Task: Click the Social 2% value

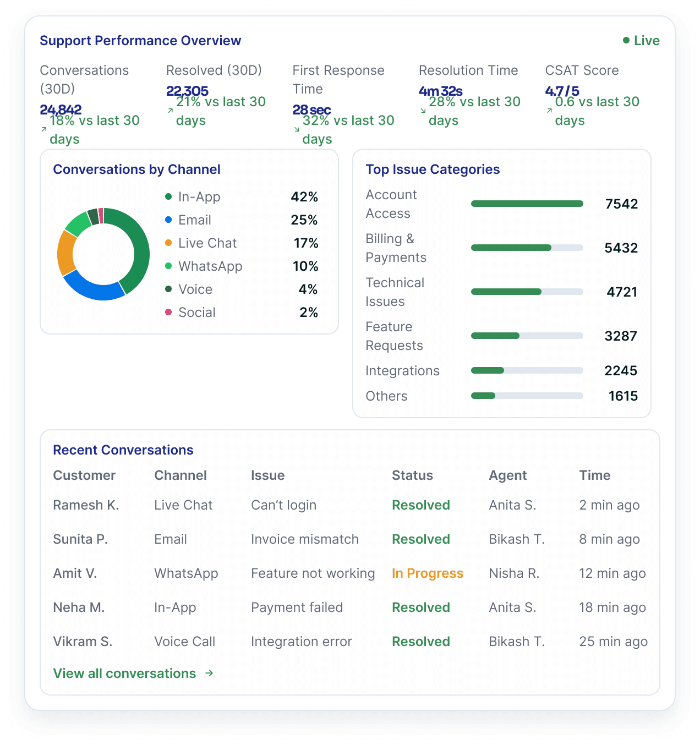Action: [x=309, y=312]
